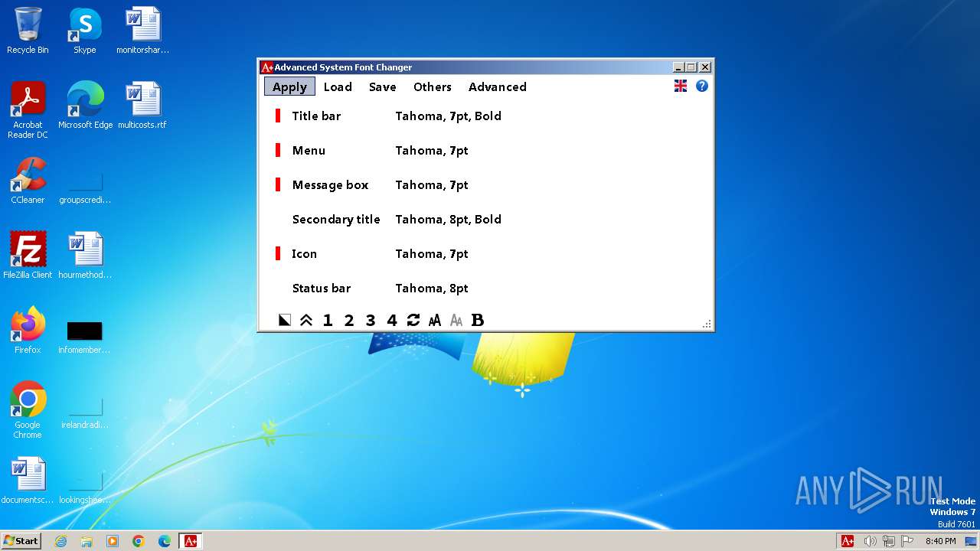
Task: Click the system tray volume icon
Action: [x=870, y=541]
